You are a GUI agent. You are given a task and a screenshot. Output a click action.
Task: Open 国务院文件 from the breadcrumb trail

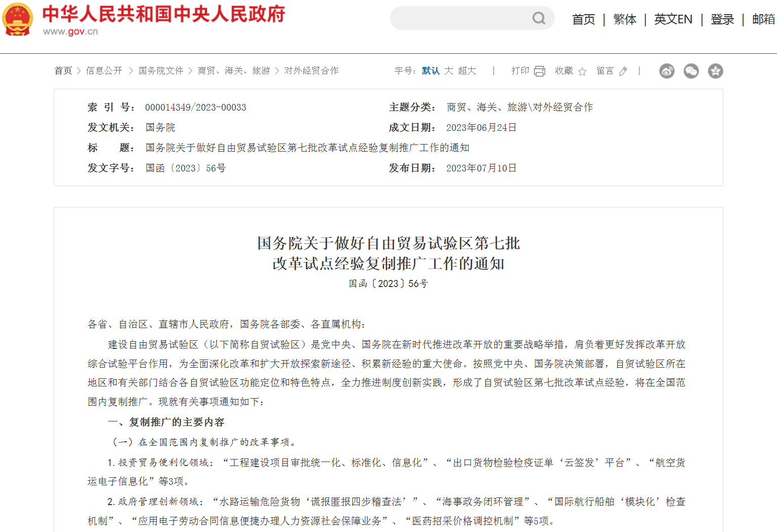tap(160, 70)
